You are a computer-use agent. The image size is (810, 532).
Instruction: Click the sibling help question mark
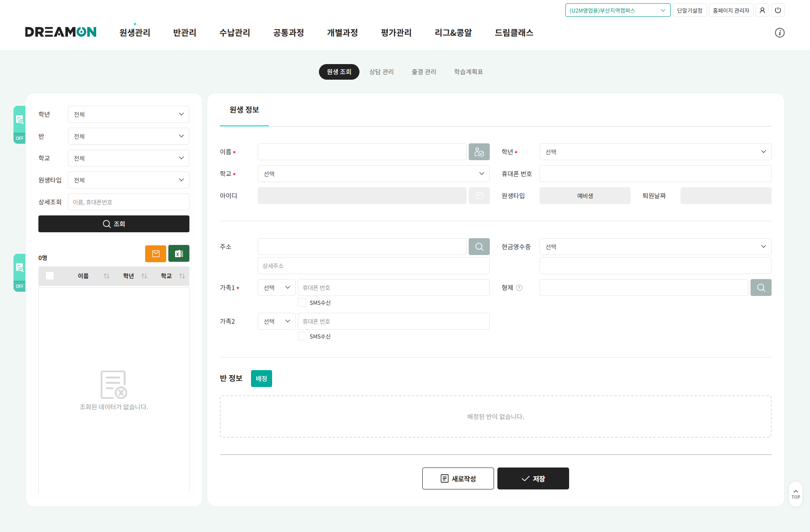tap(519, 287)
